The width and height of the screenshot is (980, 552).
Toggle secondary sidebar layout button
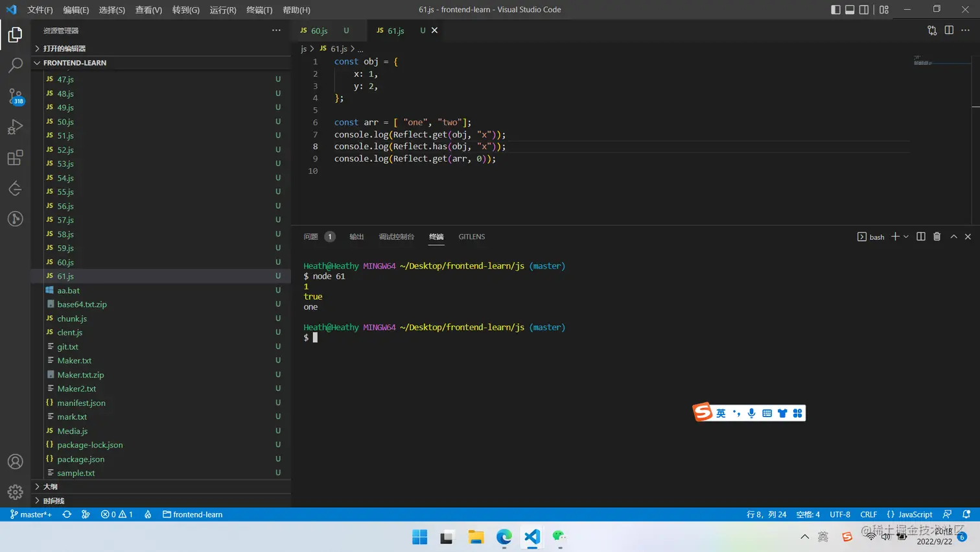pyautogui.click(x=864, y=10)
